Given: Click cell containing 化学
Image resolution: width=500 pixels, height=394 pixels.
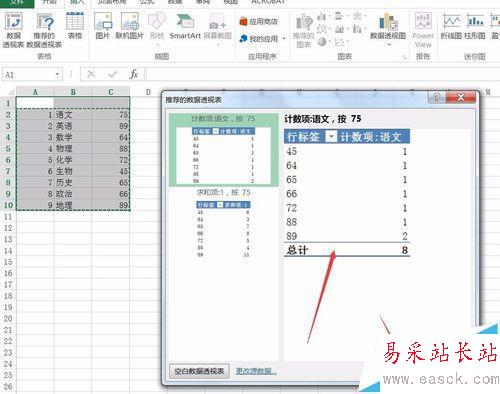Looking at the screenshot, I should 73,160.
